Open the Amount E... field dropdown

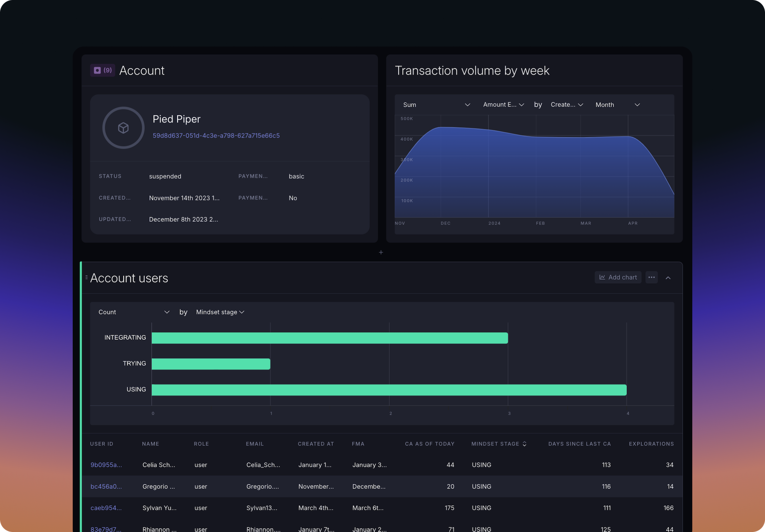(503, 105)
